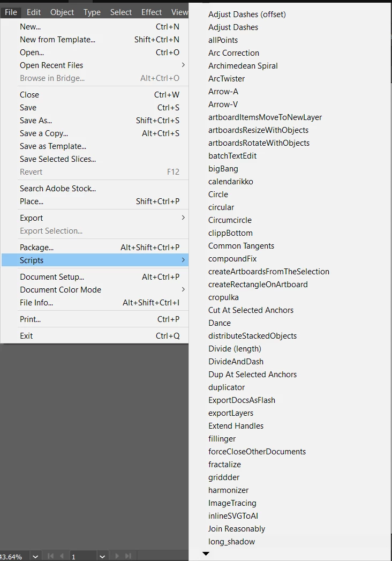
Task: Run Cut At Selected Anchors script
Action: (x=251, y=310)
